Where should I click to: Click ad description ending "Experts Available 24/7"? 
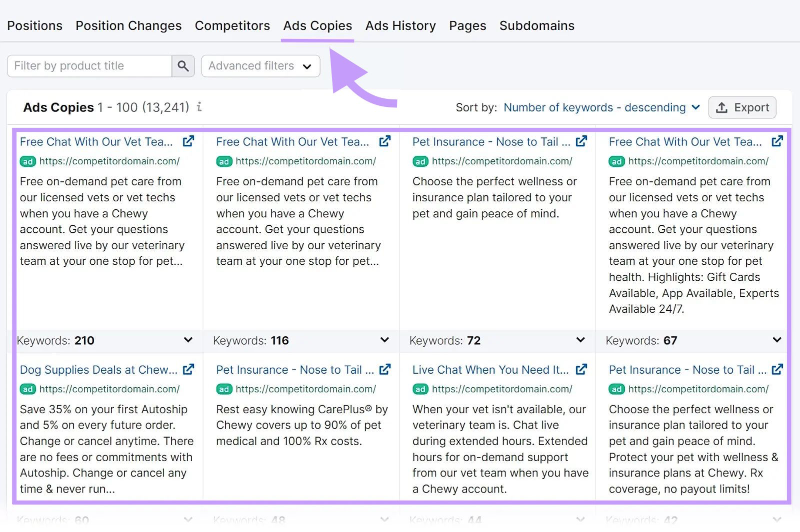point(694,245)
